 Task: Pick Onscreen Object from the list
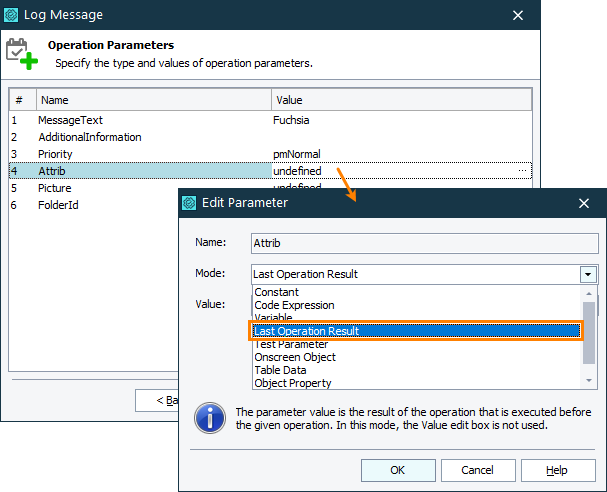[294, 357]
